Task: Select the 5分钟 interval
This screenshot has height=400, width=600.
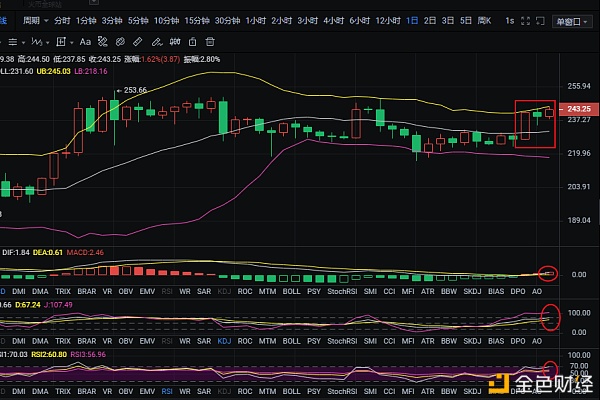Action: coord(138,21)
